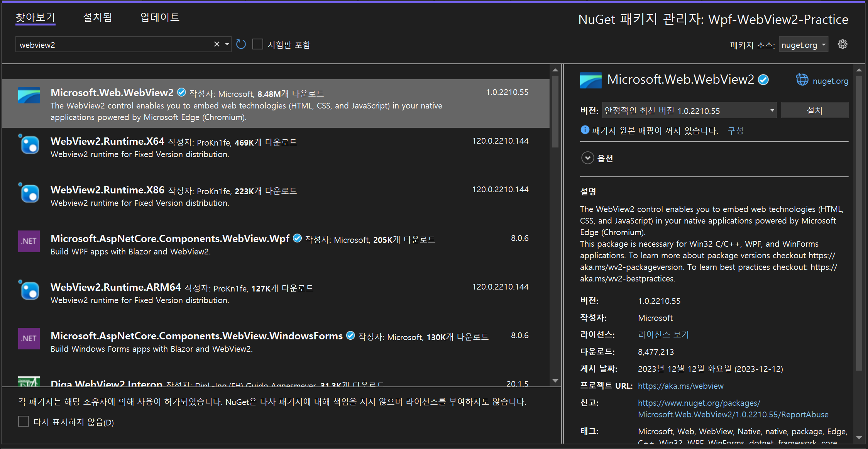Open NuGet settings via the gear icon

843,44
